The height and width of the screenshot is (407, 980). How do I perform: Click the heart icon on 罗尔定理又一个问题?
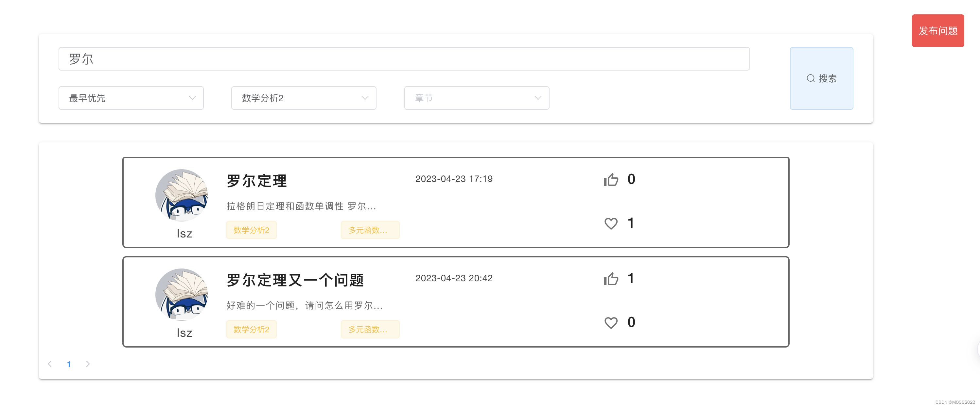611,322
